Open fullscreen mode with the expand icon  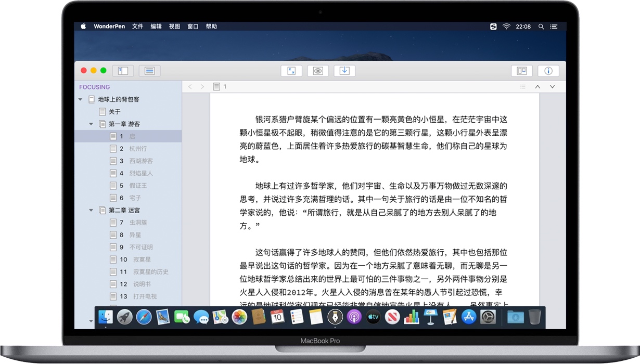click(x=291, y=70)
